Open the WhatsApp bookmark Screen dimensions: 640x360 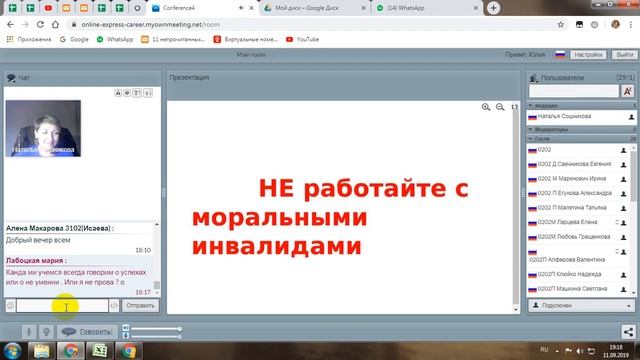pos(115,39)
